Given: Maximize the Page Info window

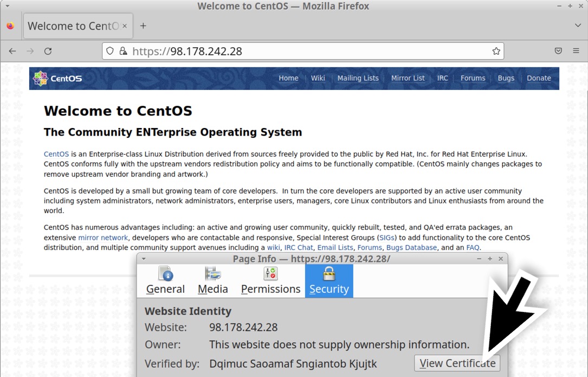Looking at the screenshot, I should (x=490, y=259).
